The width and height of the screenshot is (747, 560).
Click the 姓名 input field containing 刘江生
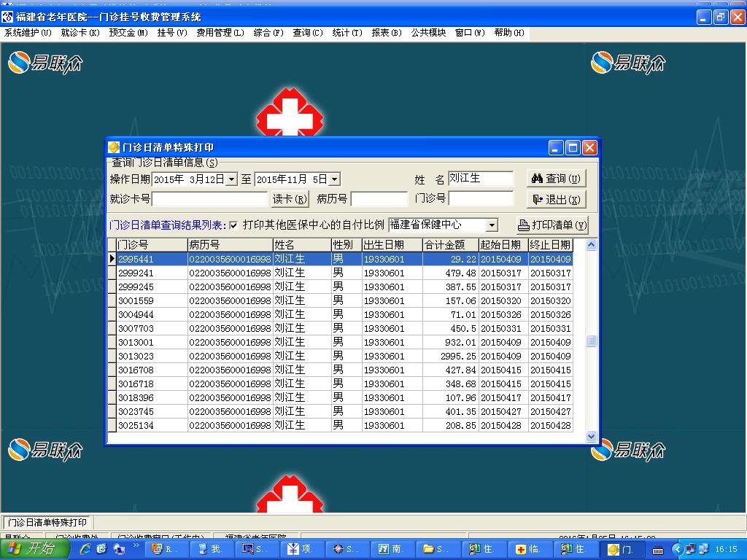[481, 179]
